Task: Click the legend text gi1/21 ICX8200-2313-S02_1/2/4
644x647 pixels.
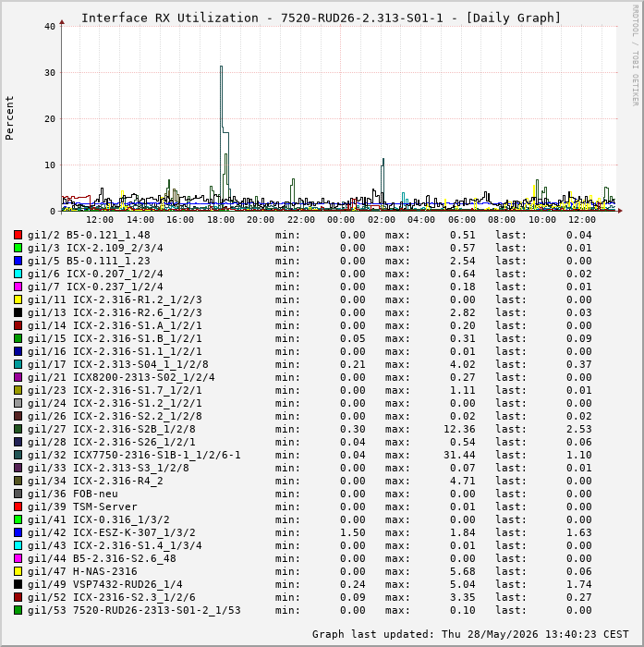Action: [121, 377]
